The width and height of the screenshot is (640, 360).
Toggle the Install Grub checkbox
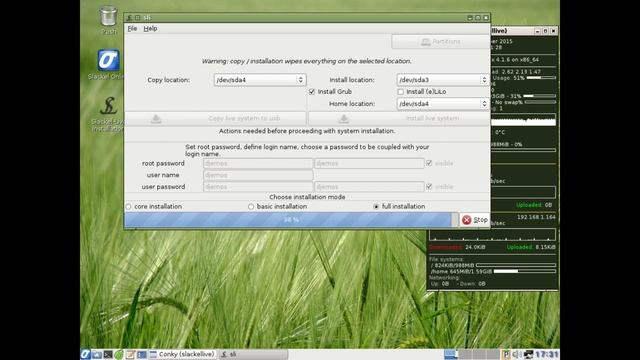click(x=312, y=92)
